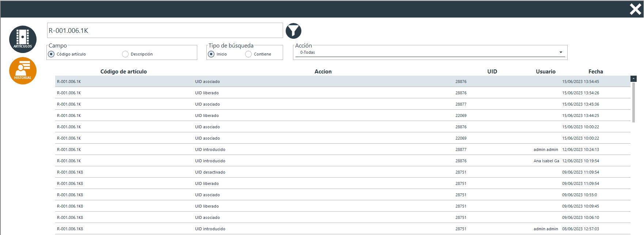644x235 pixels.
Task: Sort by the Fecha column header
Action: point(595,72)
